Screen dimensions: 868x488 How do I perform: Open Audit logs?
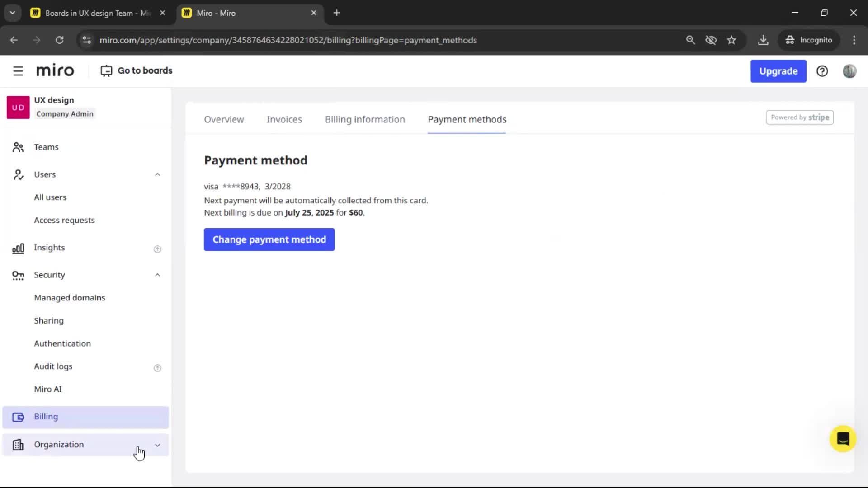53,366
